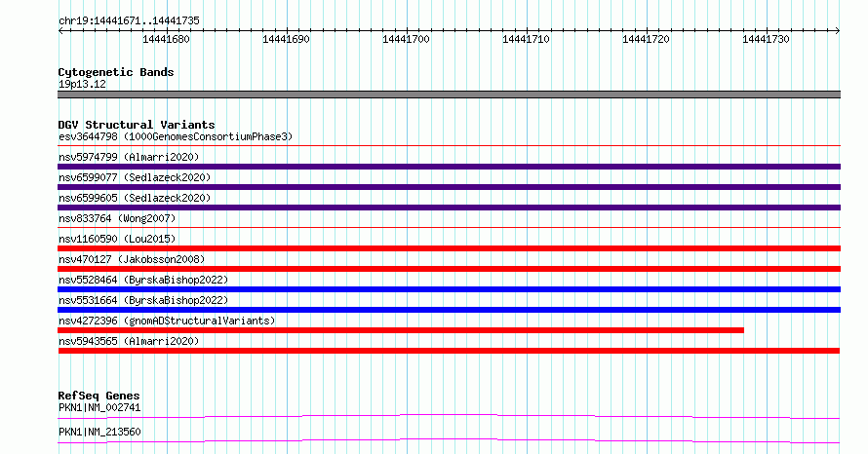Click the chr19:14441671..14441735 region label
The image size is (868, 454).
pos(129,20)
